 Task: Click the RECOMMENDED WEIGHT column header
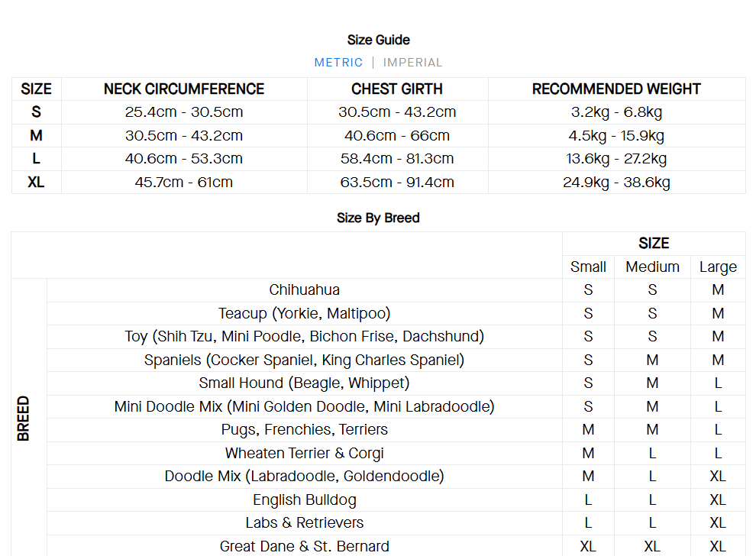click(616, 89)
